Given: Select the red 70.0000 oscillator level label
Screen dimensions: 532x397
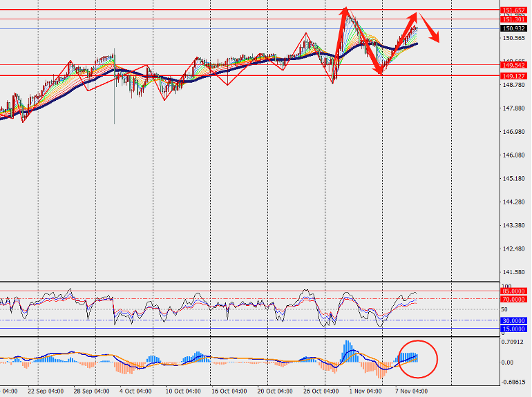Looking at the screenshot, I should click(514, 300).
